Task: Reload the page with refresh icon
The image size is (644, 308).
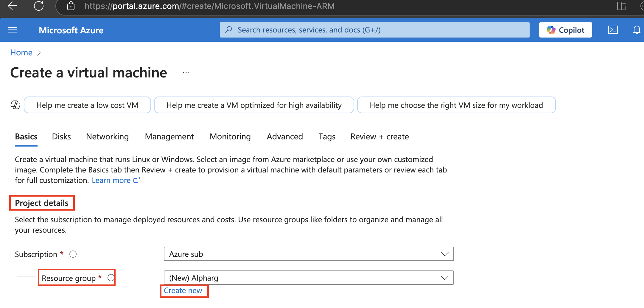Action: [x=39, y=6]
